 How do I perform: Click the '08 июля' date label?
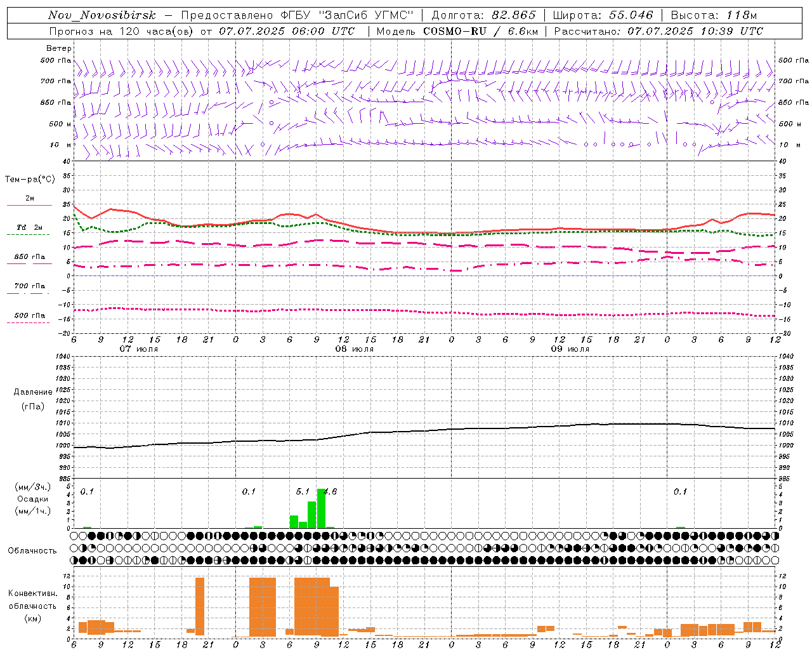coord(355,349)
